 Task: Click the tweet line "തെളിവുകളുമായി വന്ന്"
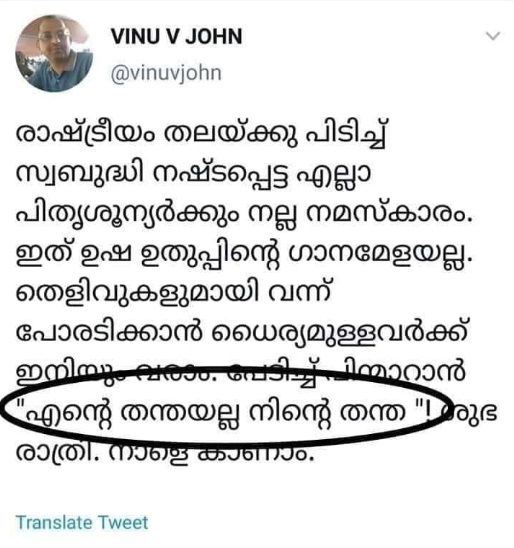(173, 291)
